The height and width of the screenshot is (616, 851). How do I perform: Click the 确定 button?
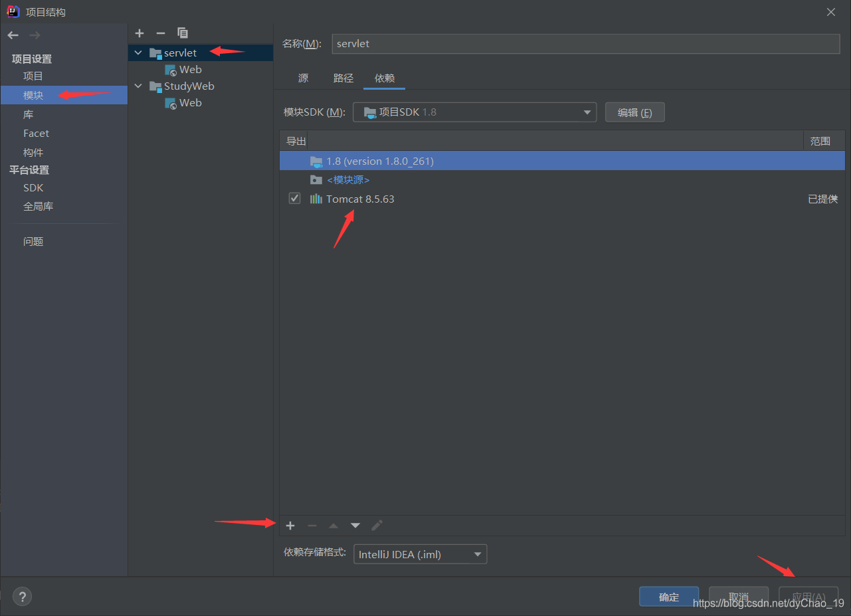click(x=669, y=597)
